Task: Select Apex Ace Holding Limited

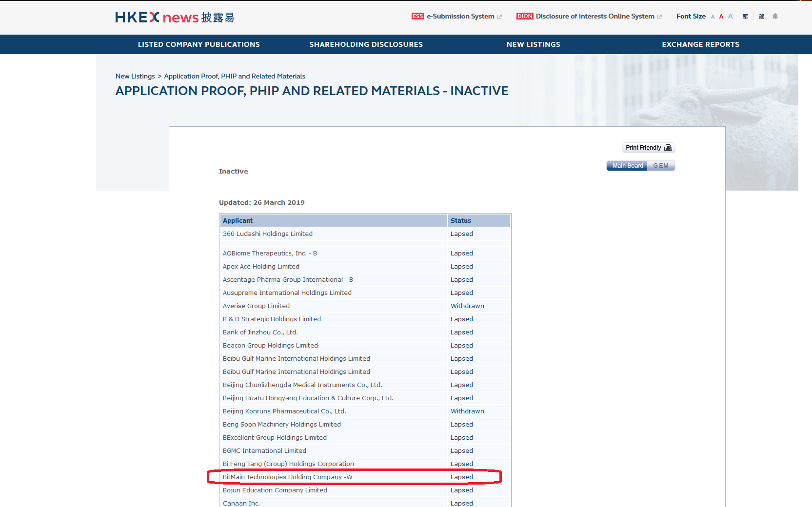Action: click(x=261, y=267)
